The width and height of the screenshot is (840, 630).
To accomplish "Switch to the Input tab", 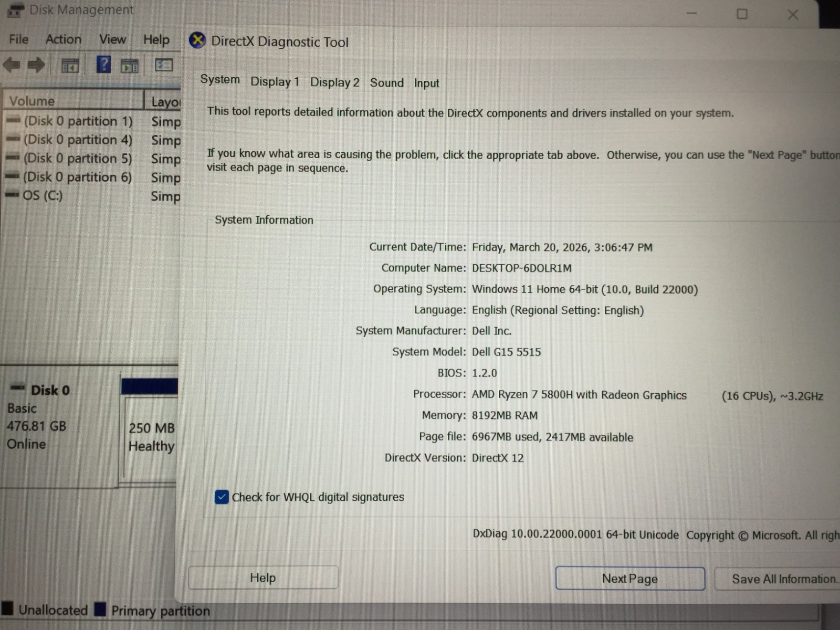I will click(426, 83).
